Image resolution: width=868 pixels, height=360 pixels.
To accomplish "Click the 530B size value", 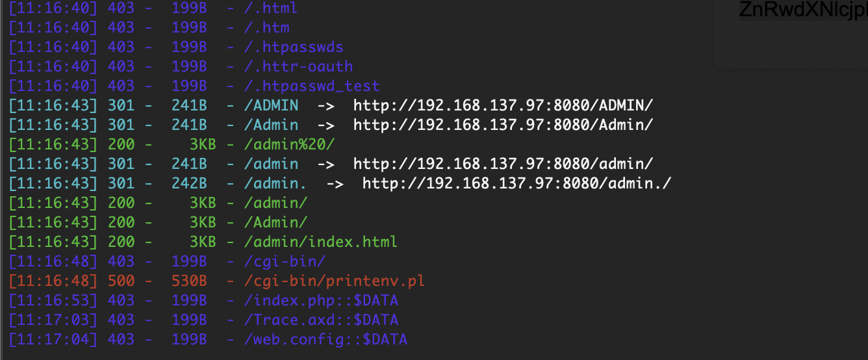I will pyautogui.click(x=189, y=281).
